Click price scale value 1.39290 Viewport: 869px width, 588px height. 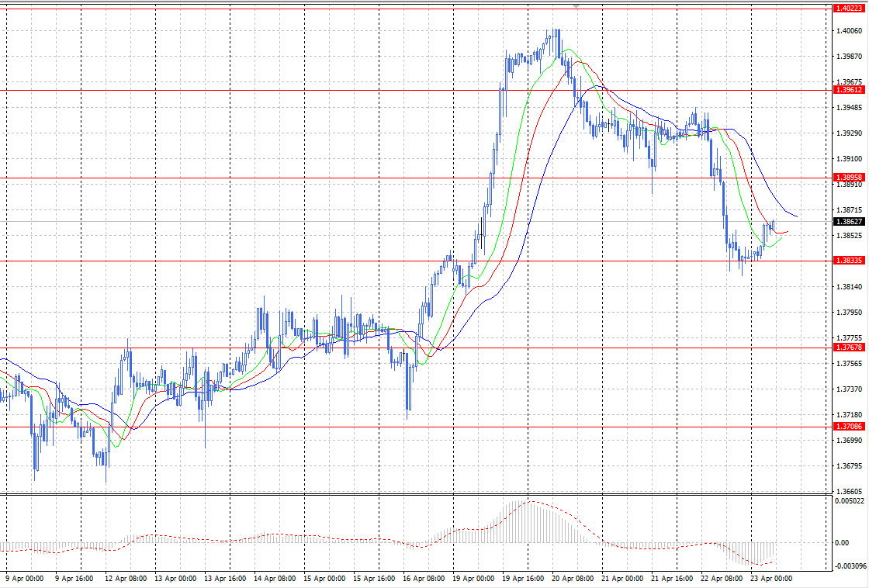(849, 133)
